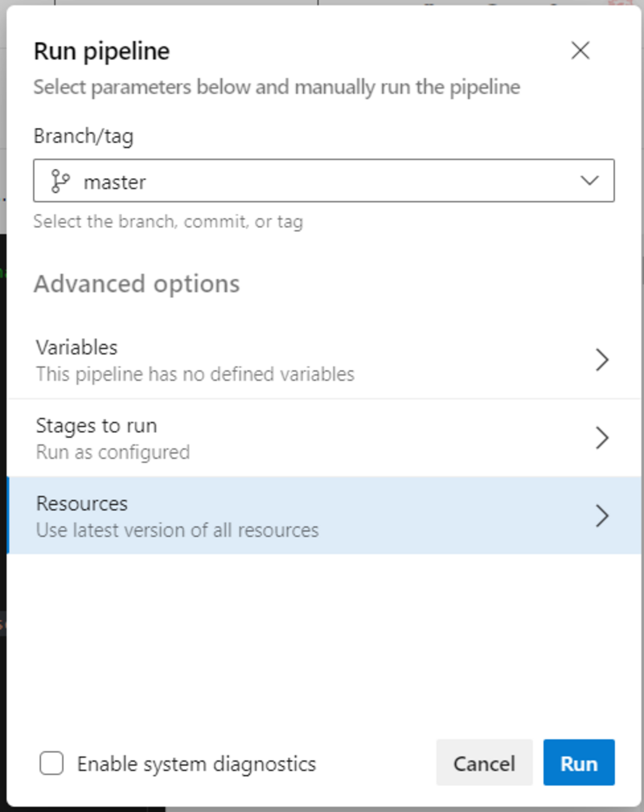
Task: Click the Branch/tag field label
Action: point(83,136)
